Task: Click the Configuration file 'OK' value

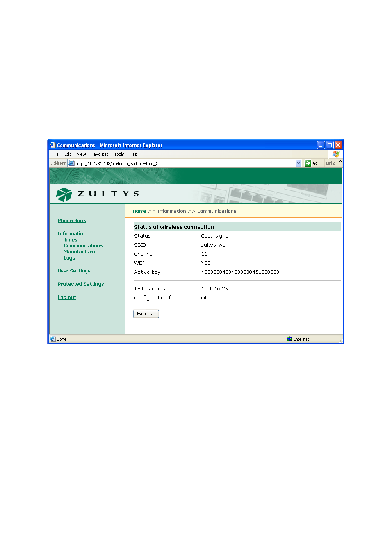Action: pyautogui.click(x=205, y=298)
